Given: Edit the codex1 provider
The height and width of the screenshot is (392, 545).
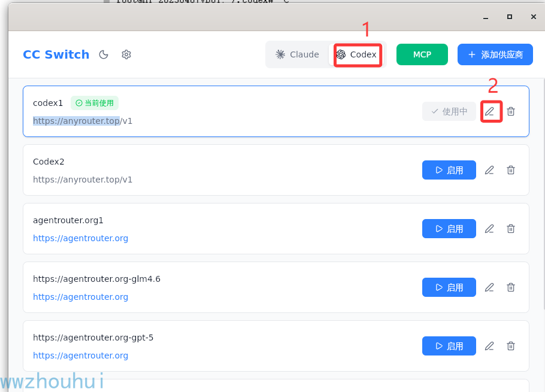Looking at the screenshot, I should tap(489, 111).
